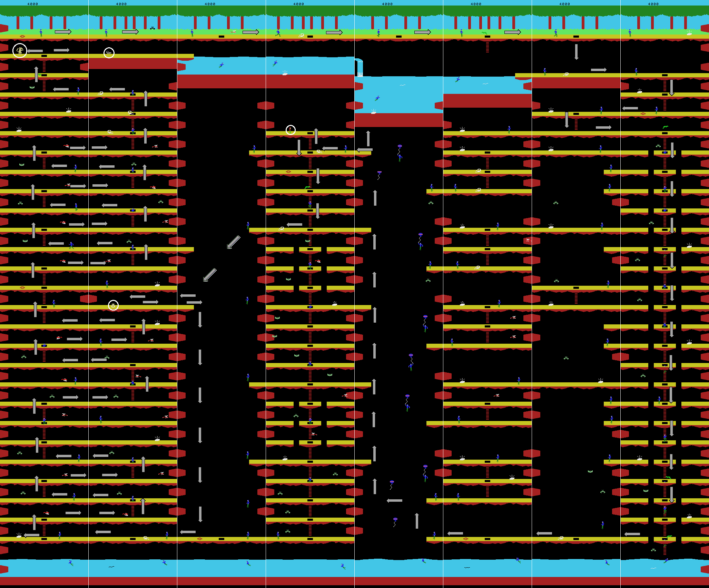The width and height of the screenshot is (709, 588).
Task: Select the circled diamond ring treasure
Action: pyautogui.click(x=113, y=305)
